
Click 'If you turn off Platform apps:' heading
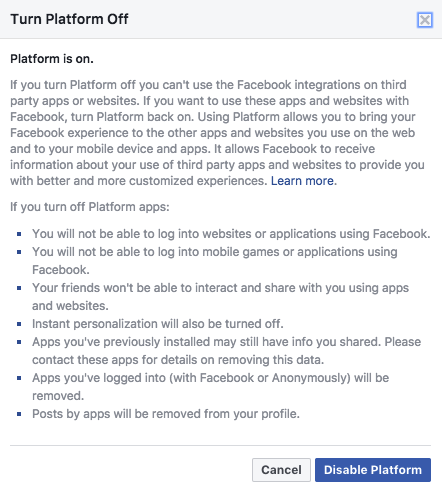tap(90, 207)
